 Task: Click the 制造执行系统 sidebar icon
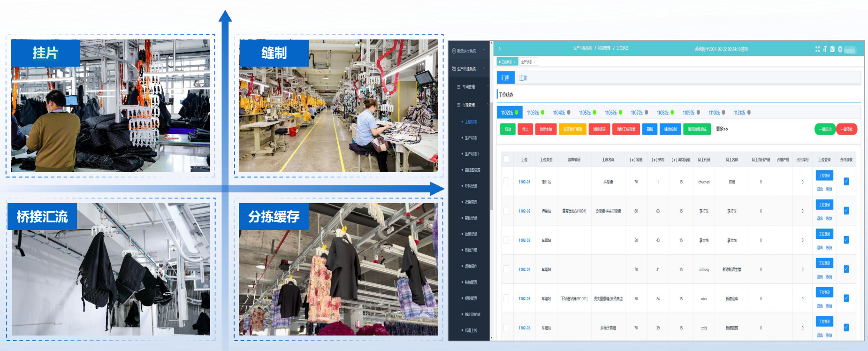454,51
